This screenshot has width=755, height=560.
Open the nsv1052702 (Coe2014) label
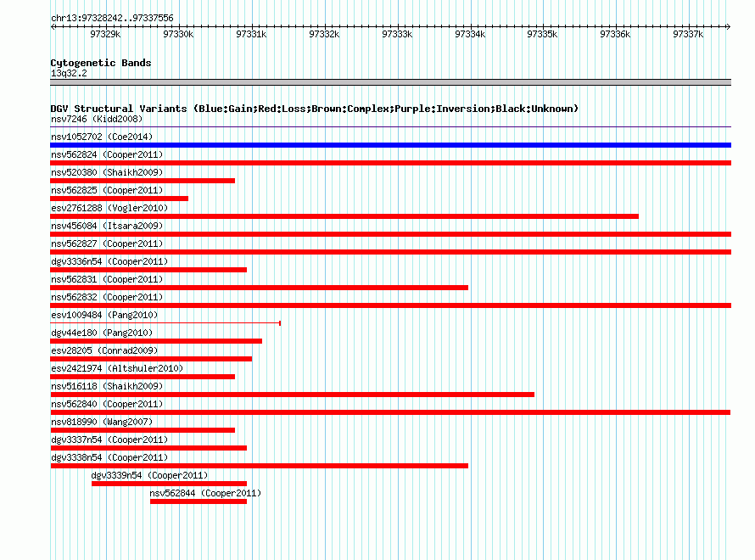(x=102, y=137)
